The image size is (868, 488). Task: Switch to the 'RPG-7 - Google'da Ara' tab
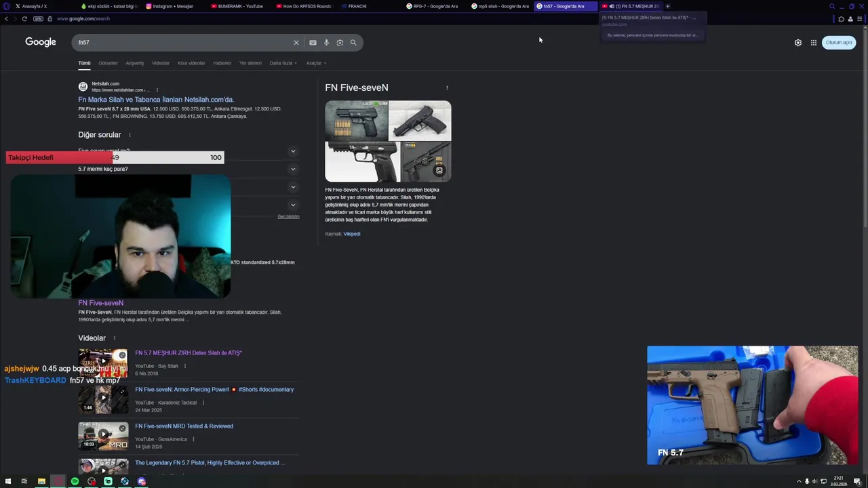[x=434, y=6]
